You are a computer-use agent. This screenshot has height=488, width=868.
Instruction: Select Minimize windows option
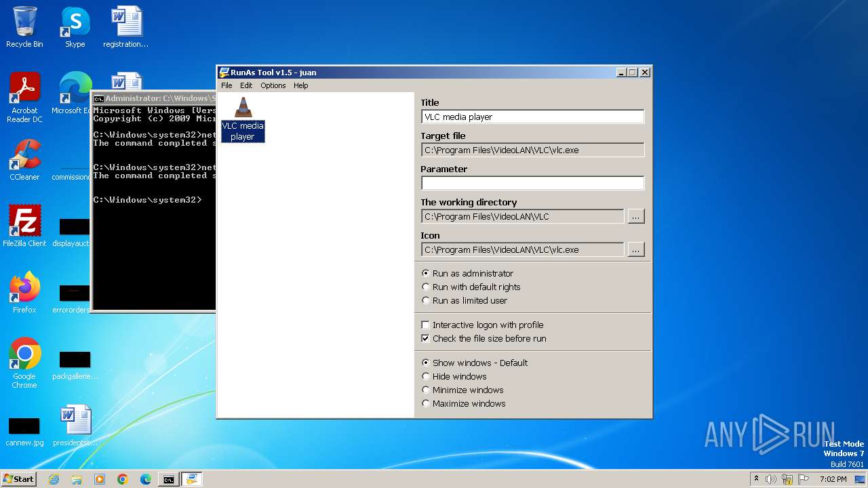[462, 390]
